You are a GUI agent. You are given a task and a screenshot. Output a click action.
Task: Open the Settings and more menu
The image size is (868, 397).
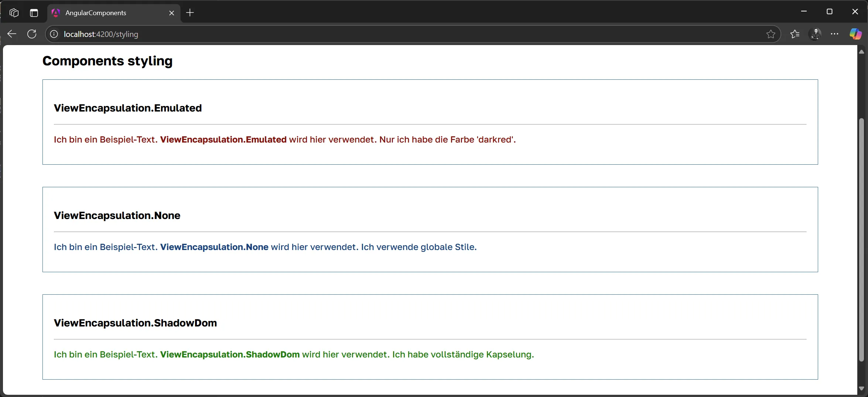(834, 34)
